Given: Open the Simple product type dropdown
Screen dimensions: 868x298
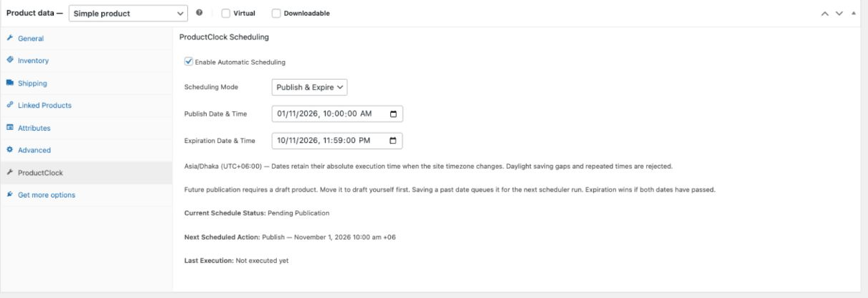Looking at the screenshot, I should (x=128, y=13).
